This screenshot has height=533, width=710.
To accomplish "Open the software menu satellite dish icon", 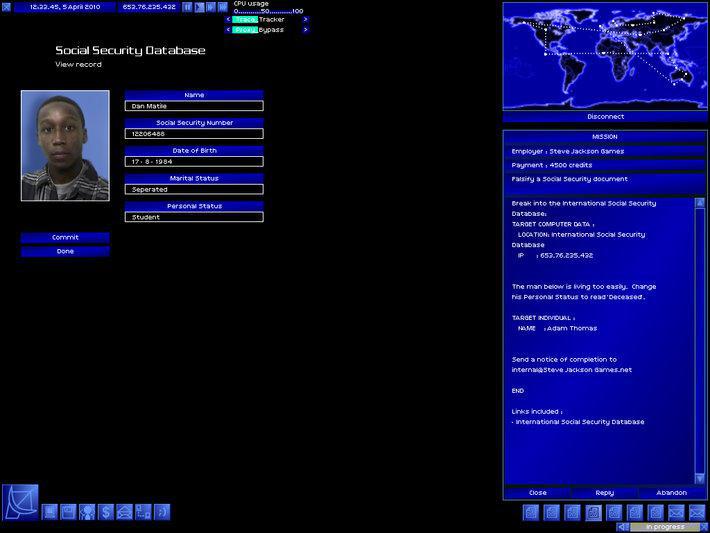I will pyautogui.click(x=20, y=501).
